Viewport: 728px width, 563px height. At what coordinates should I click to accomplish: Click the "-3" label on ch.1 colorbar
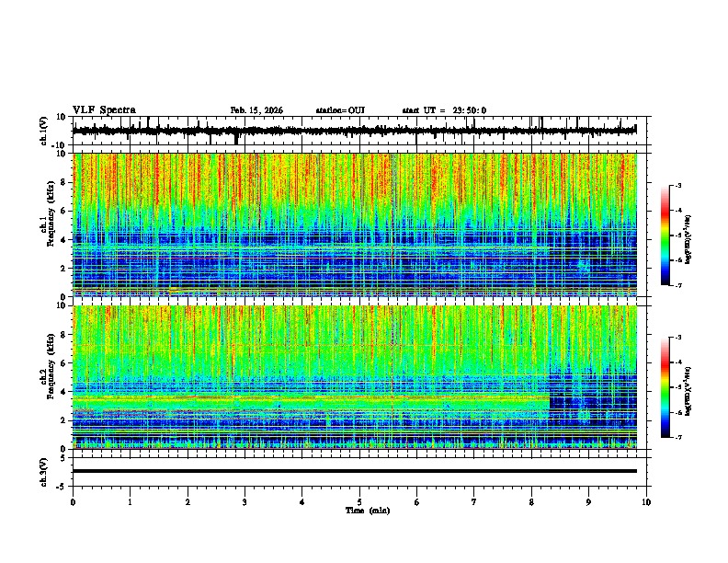[677, 185]
